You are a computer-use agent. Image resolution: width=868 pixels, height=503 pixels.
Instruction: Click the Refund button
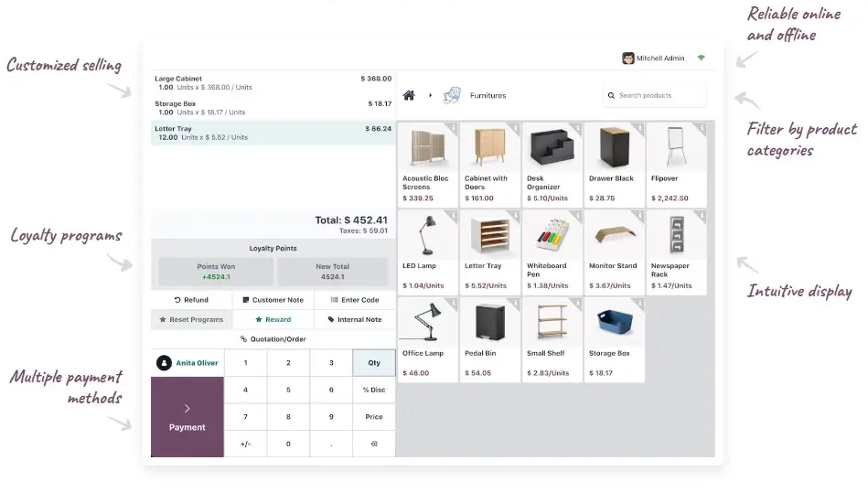(191, 300)
